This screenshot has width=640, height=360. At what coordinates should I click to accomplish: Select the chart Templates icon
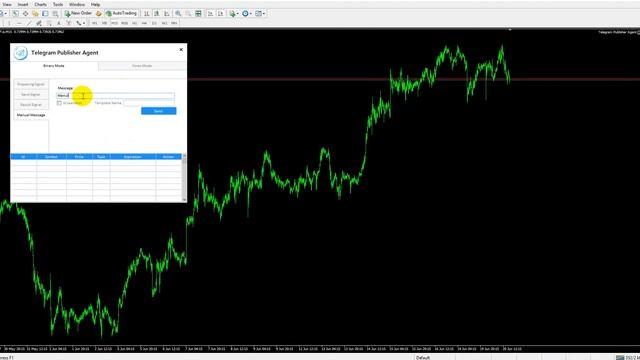pos(258,13)
